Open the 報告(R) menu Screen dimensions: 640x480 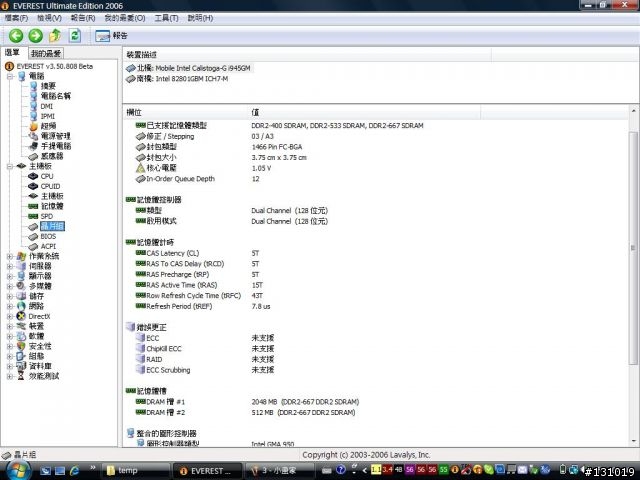coord(83,18)
